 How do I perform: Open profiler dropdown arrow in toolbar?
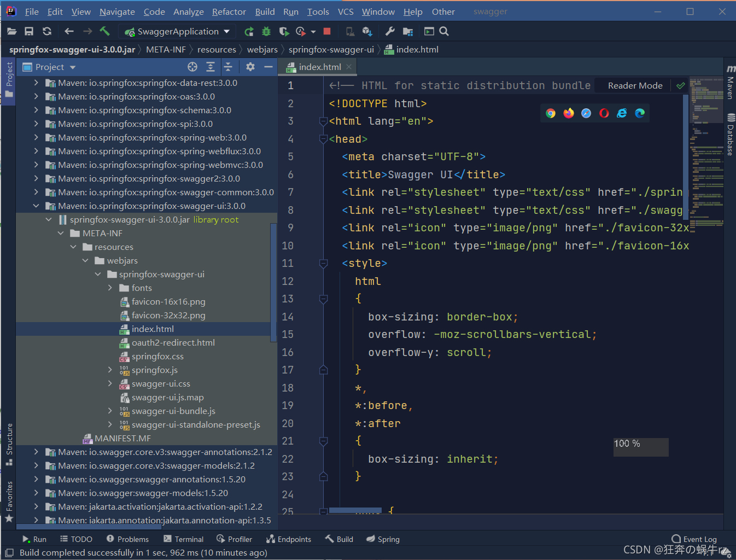tap(313, 32)
